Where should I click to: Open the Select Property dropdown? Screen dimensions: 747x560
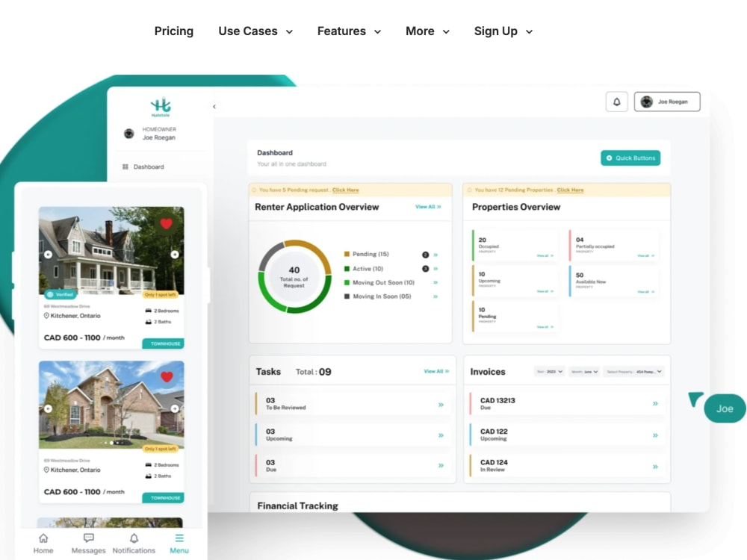pos(635,371)
